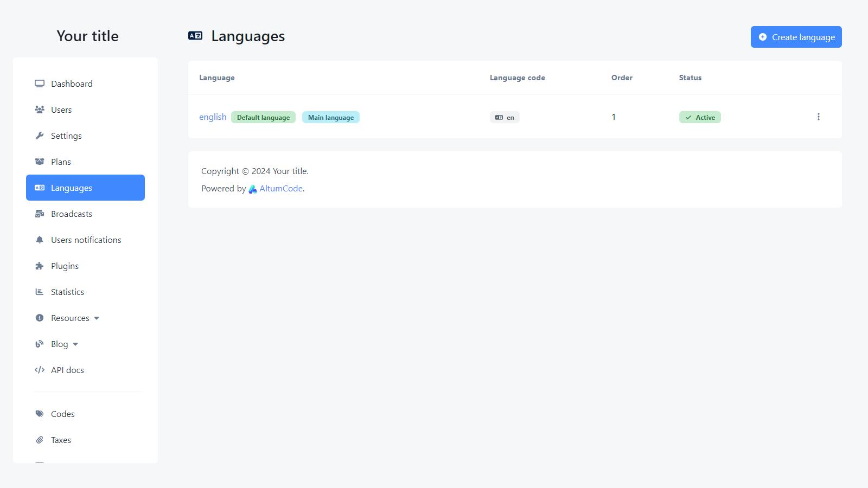
Task: Expand the Blog submenu arrow
Action: coord(75,344)
